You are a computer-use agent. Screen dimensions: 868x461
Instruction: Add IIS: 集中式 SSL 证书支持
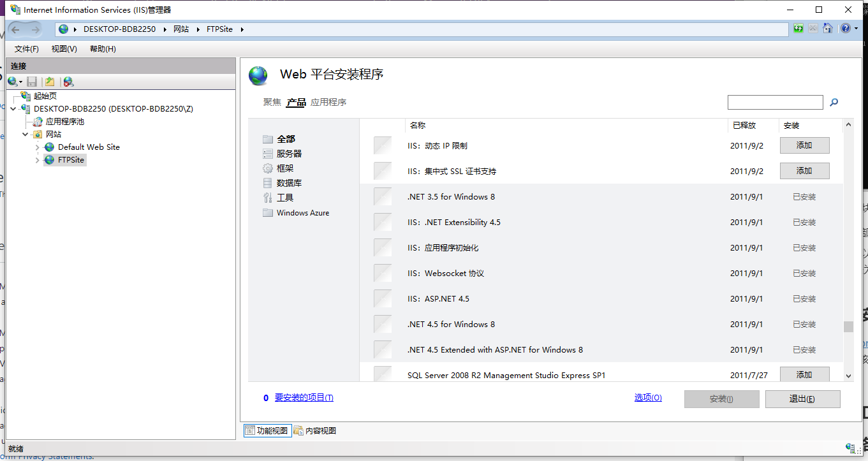(804, 171)
